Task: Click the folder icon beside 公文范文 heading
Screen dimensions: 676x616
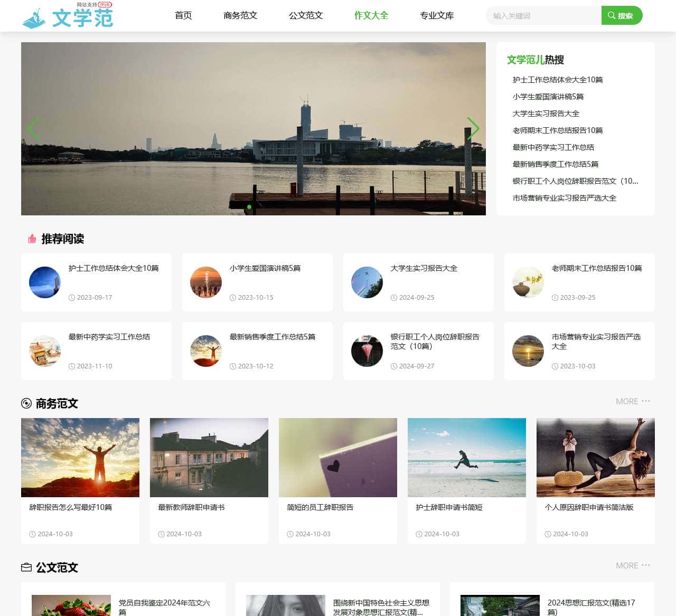Action: (26, 567)
